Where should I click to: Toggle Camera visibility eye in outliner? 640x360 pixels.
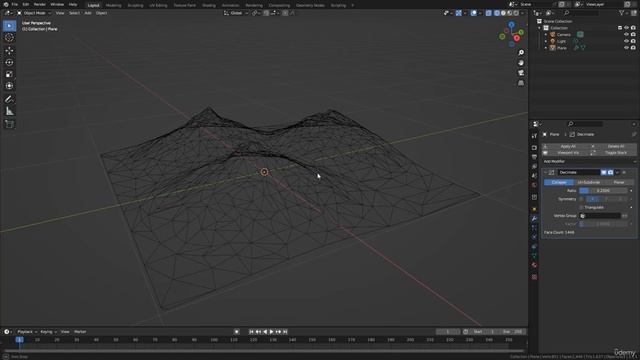[626, 35]
